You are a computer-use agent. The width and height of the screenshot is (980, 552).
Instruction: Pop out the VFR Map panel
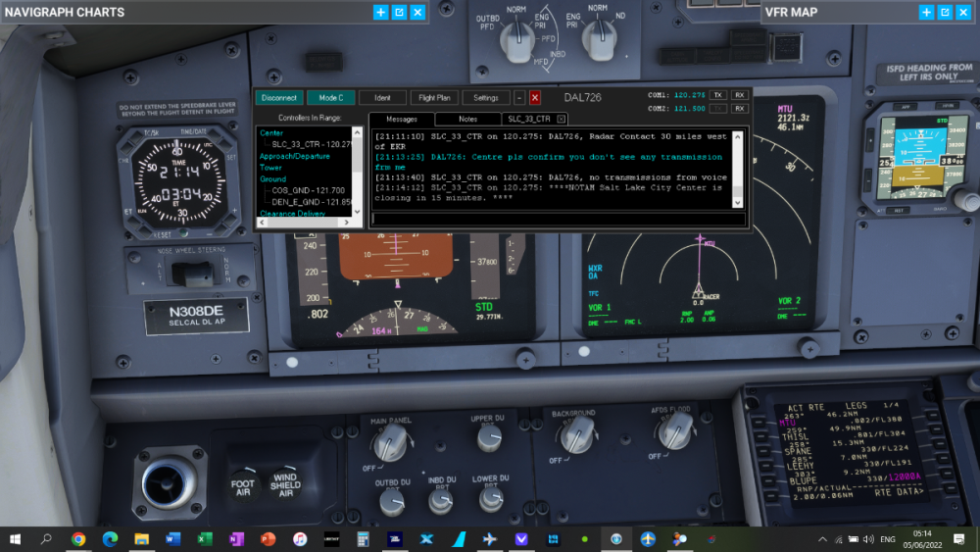[945, 12]
